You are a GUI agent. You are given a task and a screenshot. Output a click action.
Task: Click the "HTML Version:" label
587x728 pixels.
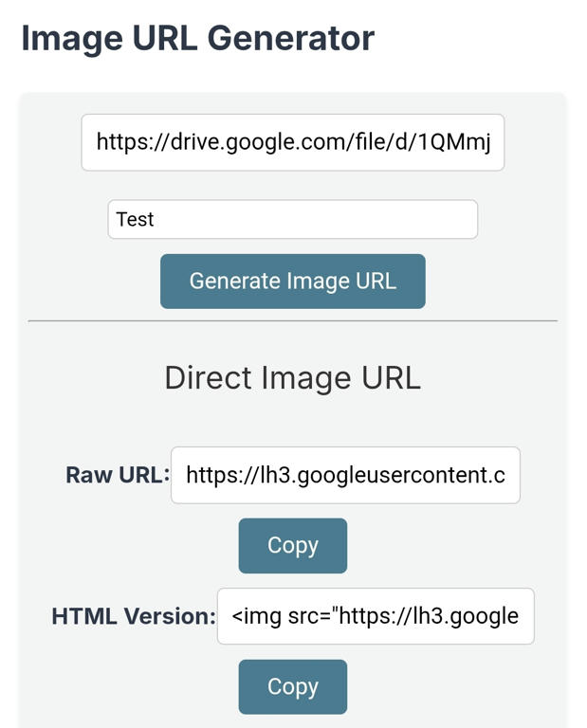click(x=134, y=616)
